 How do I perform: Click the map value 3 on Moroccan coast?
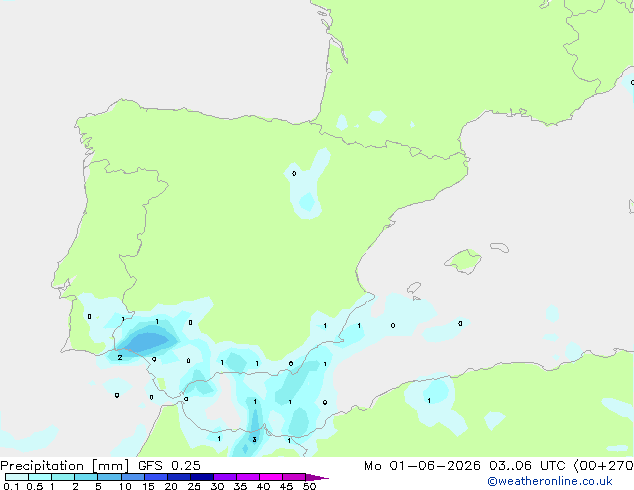(x=254, y=439)
